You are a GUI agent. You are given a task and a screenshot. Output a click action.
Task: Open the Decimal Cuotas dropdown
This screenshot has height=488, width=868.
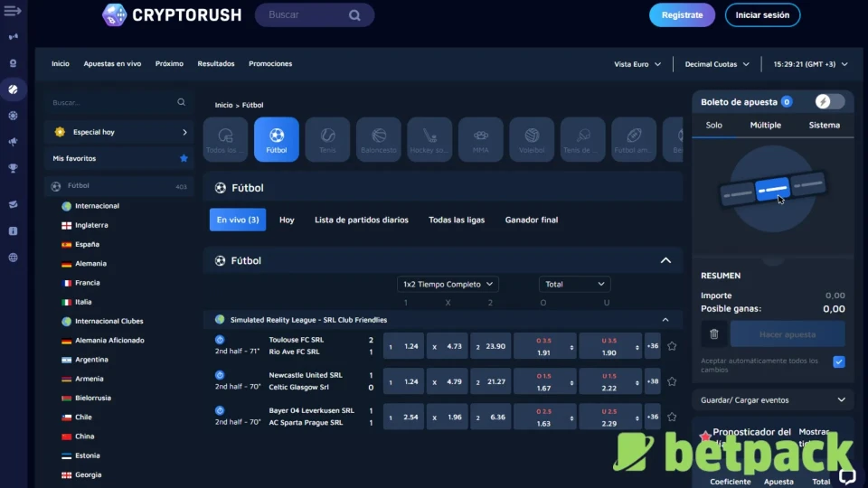coord(717,64)
